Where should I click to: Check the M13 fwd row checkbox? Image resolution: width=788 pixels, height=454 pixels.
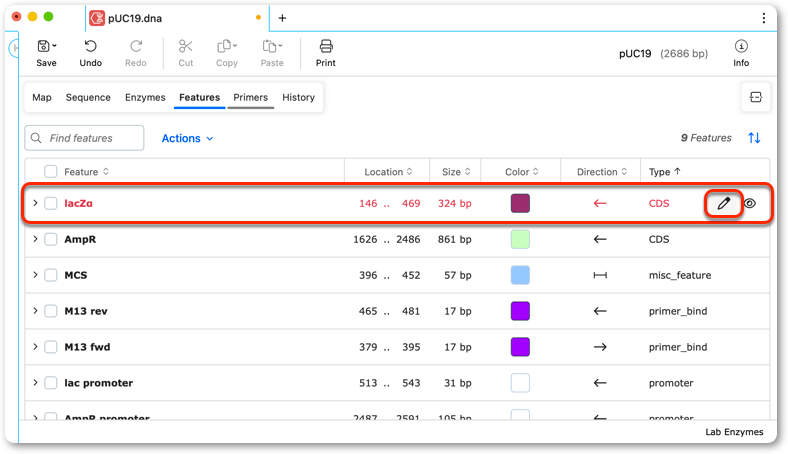pyautogui.click(x=50, y=347)
